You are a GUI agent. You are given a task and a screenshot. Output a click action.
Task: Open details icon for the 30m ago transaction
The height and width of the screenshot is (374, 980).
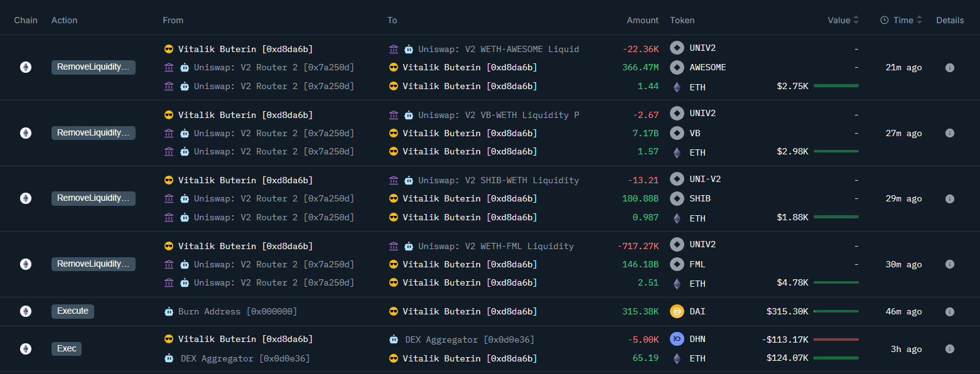click(x=949, y=264)
